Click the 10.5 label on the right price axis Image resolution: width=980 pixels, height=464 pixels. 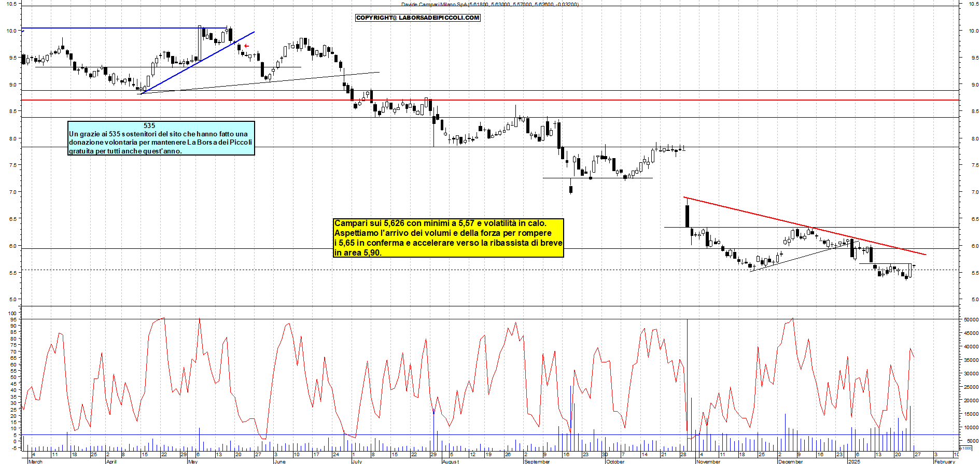[973, 4]
